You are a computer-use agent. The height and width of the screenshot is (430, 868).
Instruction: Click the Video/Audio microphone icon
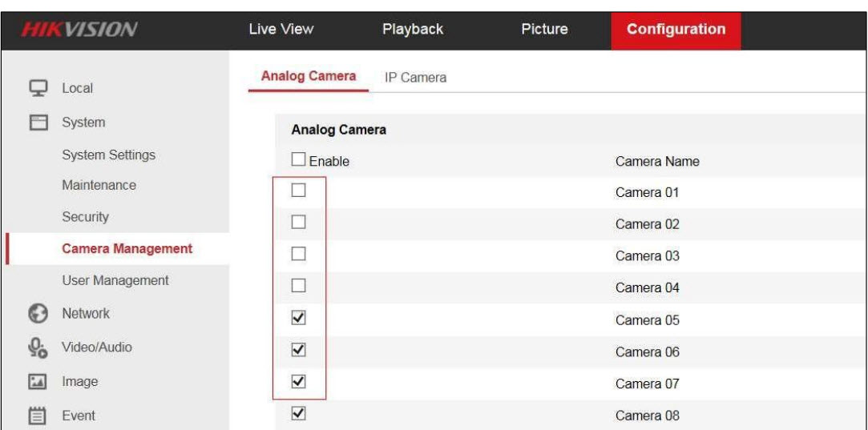pyautogui.click(x=33, y=348)
